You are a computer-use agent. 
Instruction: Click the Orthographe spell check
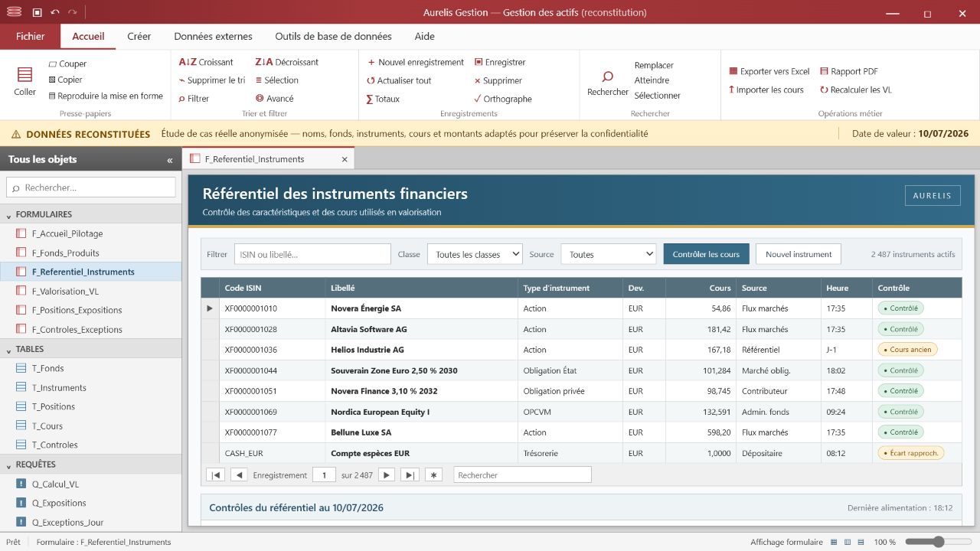tap(502, 99)
